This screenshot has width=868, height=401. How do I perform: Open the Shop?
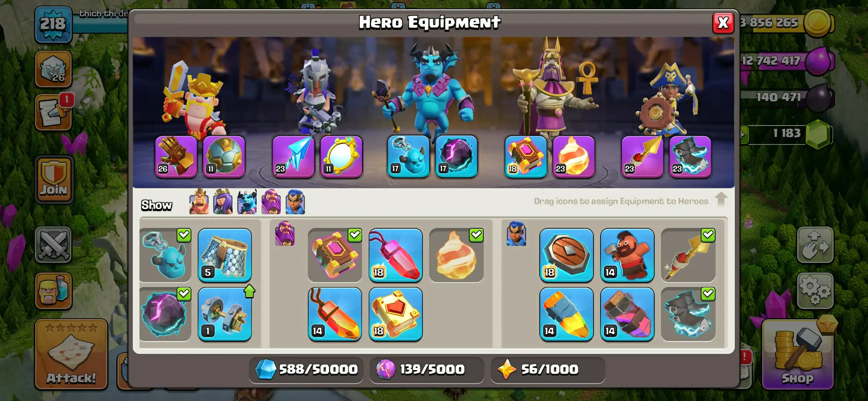pyautogui.click(x=798, y=354)
